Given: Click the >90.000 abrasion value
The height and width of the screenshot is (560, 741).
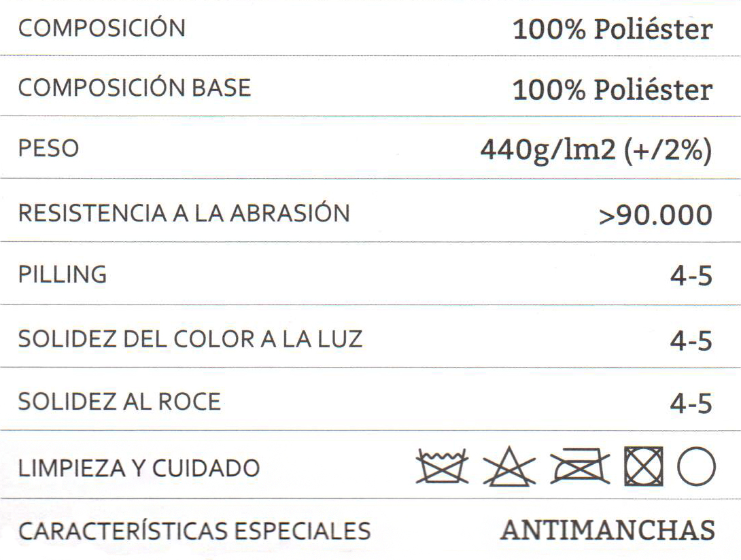Looking at the screenshot, I should (x=655, y=215).
